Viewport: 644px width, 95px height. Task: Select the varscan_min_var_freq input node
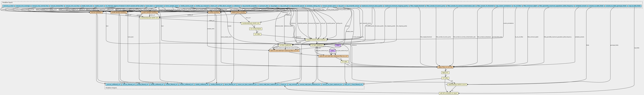click(x=72, y=6)
